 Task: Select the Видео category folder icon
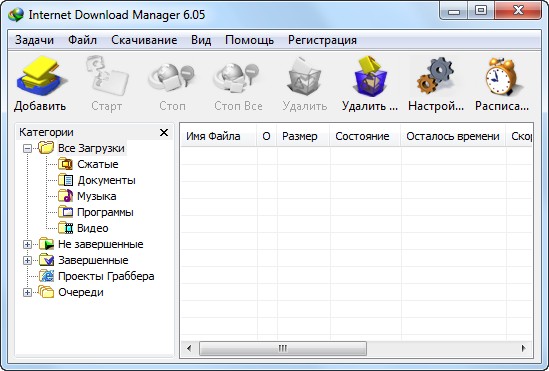(65, 228)
